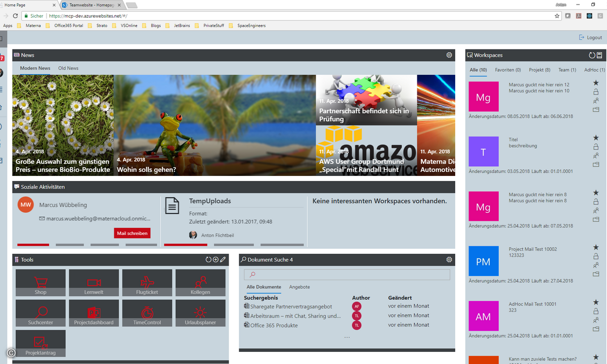The height and width of the screenshot is (364, 607).
Task: Open the 'Arbeitsraum – mit Chat, Sharing' document
Action: pos(295,316)
